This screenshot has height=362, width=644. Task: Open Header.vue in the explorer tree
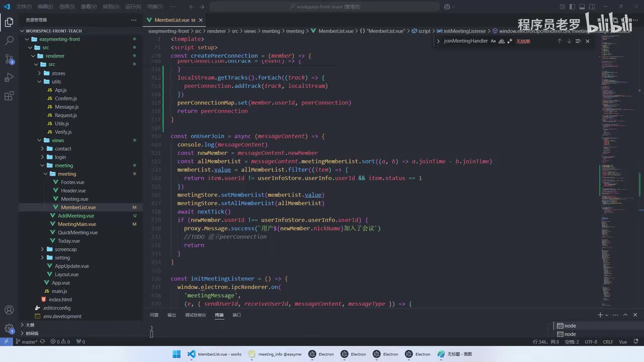(x=73, y=191)
